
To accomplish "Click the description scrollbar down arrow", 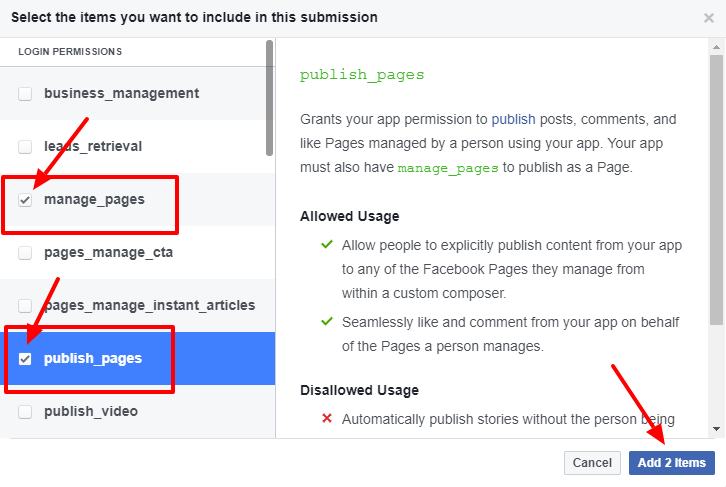I will tap(716, 429).
